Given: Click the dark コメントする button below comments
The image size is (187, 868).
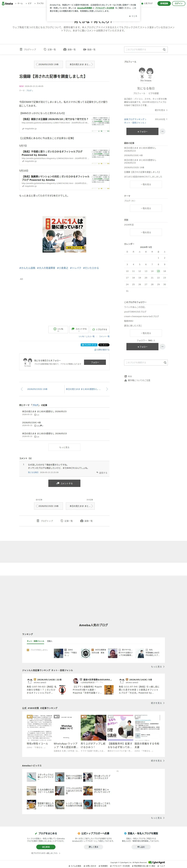Looking at the screenshot, I should coord(64,483).
